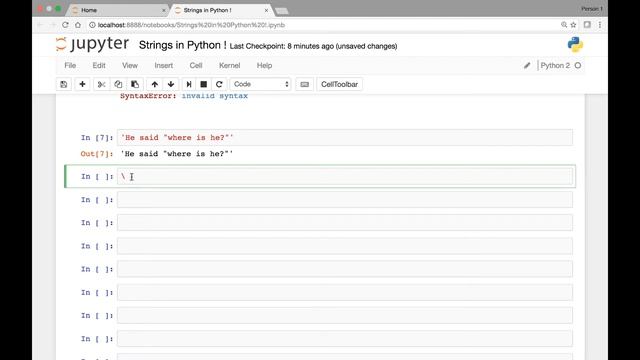The height and width of the screenshot is (360, 640).
Task: Move the selected cell down
Action: tap(171, 84)
